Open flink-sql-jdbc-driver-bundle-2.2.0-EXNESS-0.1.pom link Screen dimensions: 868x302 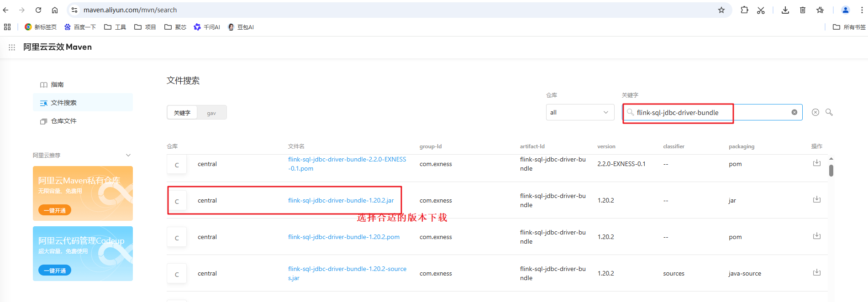click(347, 164)
